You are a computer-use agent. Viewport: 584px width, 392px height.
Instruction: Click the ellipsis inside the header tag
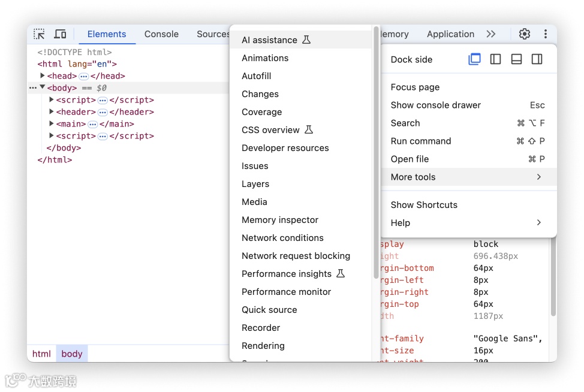click(x=103, y=113)
